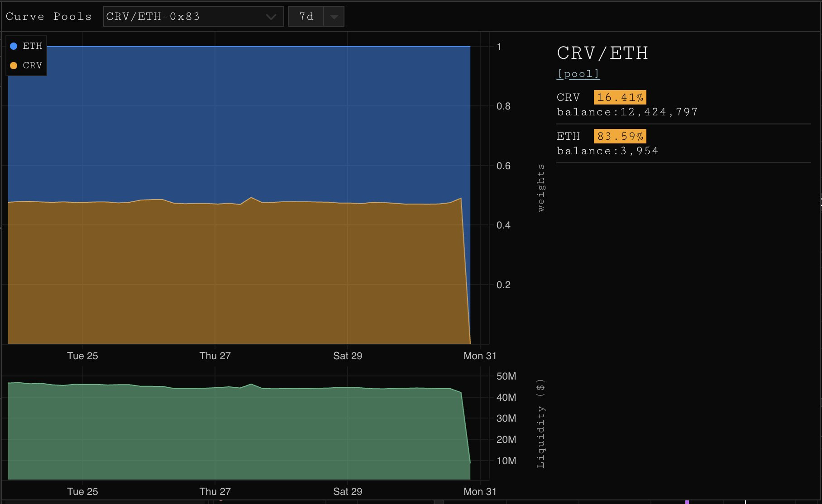Click the orange CRV legend dot
822x504 pixels.
[14, 66]
